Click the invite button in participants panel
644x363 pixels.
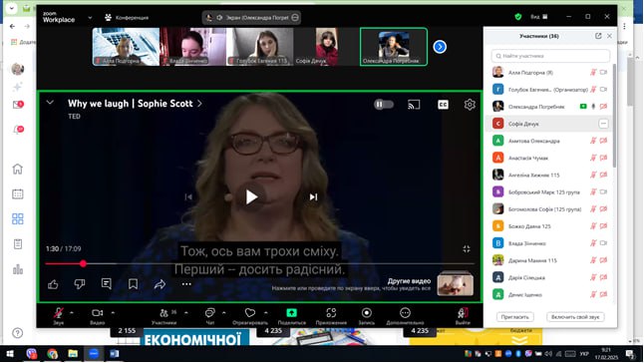tap(515, 317)
